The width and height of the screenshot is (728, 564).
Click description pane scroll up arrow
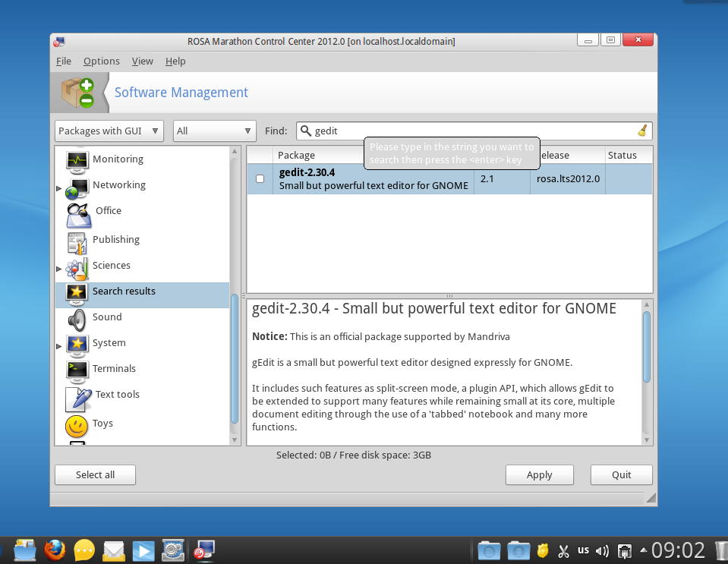(646, 304)
